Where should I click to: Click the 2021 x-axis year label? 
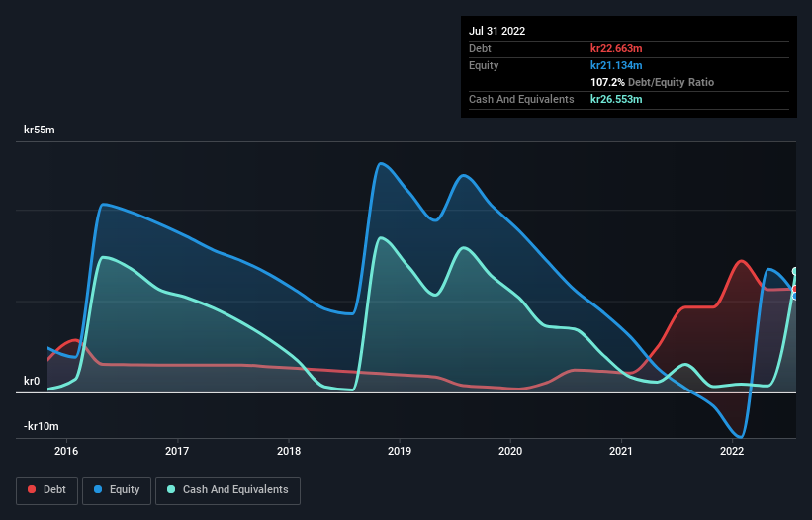(x=621, y=452)
